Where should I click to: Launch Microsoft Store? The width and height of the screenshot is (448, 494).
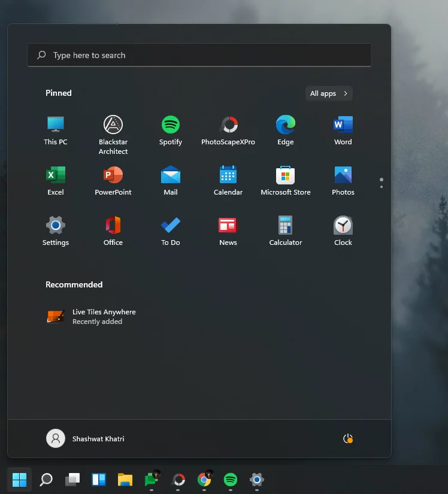[286, 181]
